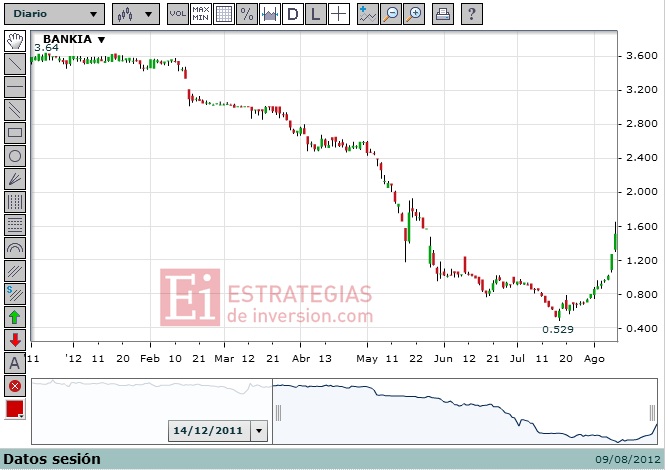The height and width of the screenshot is (470, 670).
Task: Select the rectangle drawing tool
Action: pos(15,133)
